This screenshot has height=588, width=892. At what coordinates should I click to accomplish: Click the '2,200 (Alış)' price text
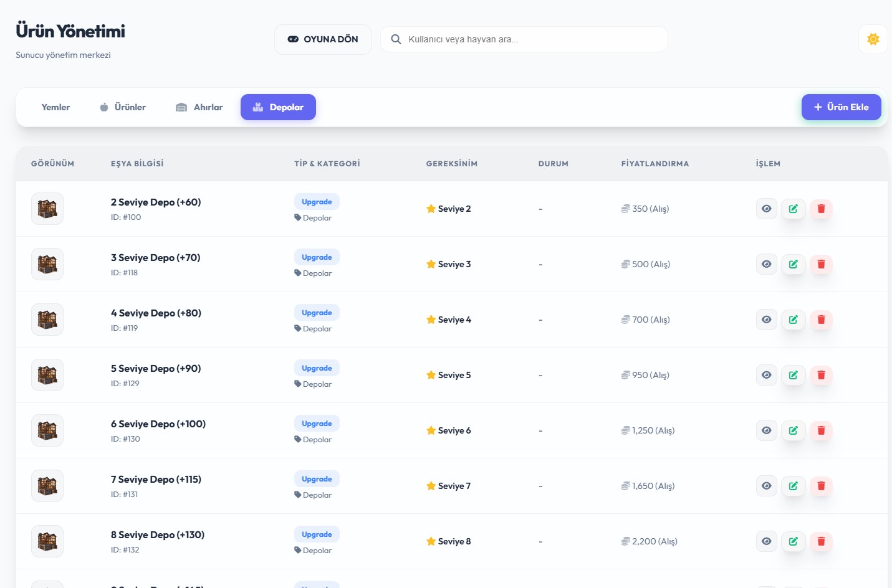tap(655, 541)
